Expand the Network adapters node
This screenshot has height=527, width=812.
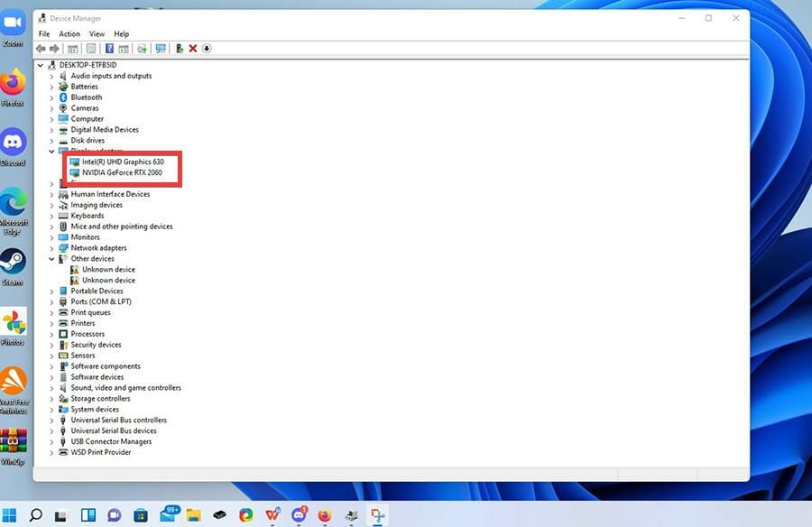51,247
